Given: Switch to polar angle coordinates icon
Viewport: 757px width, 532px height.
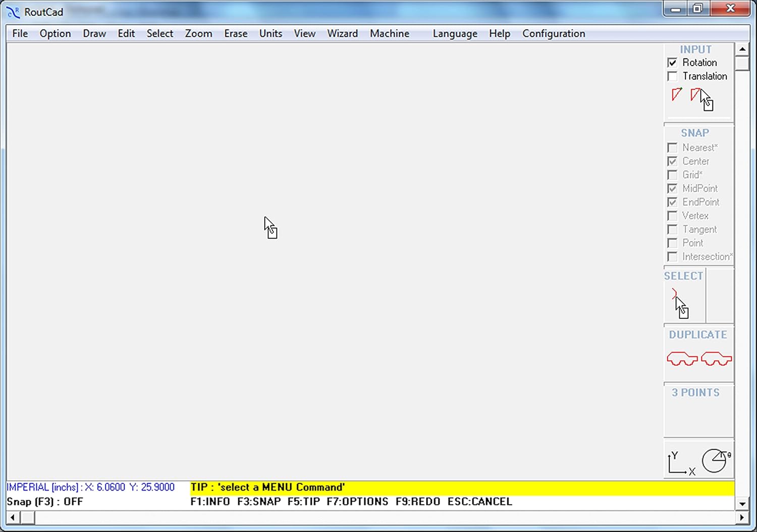Looking at the screenshot, I should point(716,460).
